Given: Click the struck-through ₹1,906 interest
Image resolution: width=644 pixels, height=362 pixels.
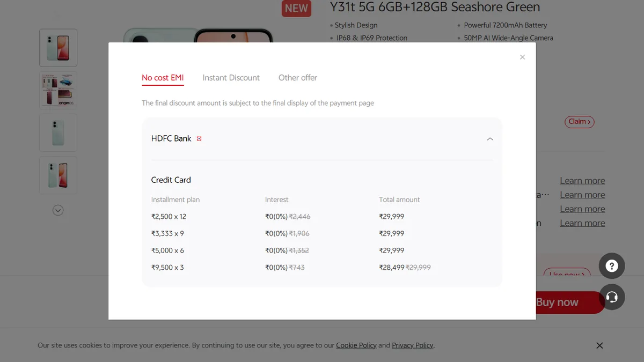Looking at the screenshot, I should [x=299, y=234].
